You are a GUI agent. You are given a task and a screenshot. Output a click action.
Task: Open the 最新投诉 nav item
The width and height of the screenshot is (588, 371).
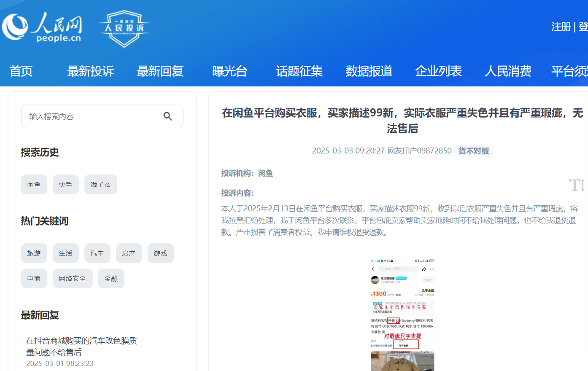[91, 71]
